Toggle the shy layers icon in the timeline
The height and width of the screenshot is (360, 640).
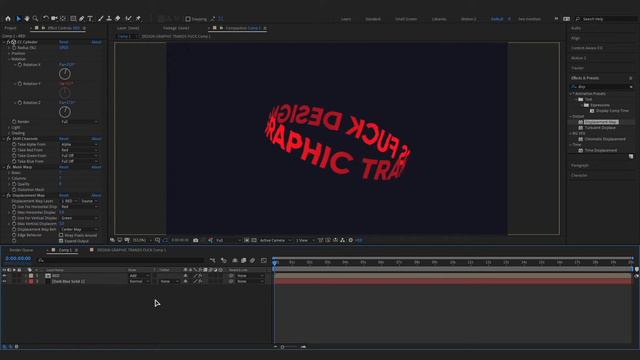point(235,260)
